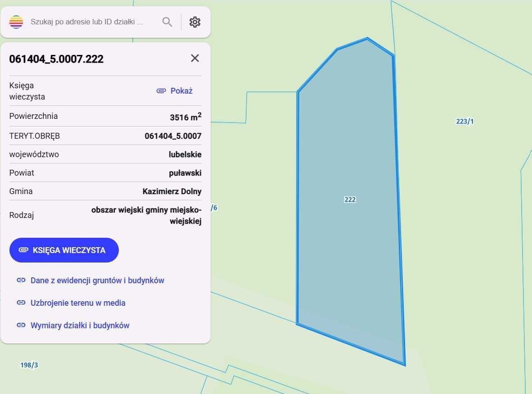Open Dane z ewidencji gruntów i budynków
Screen dimensions: 532x394
(97, 280)
